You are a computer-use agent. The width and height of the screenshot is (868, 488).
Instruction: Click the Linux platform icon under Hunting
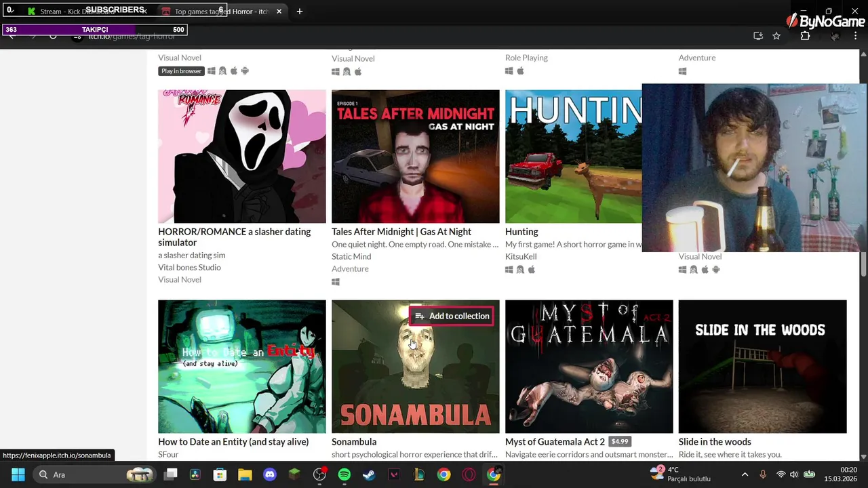pos(520,270)
